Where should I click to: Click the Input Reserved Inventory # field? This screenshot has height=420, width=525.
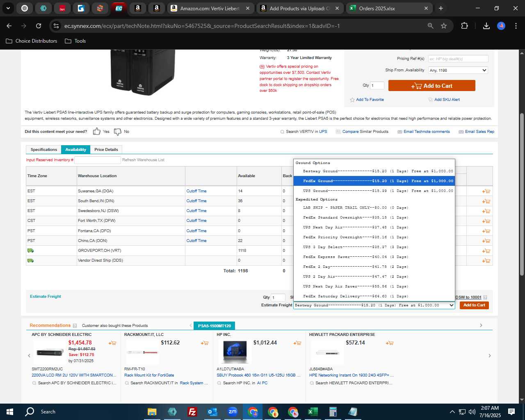click(x=98, y=160)
